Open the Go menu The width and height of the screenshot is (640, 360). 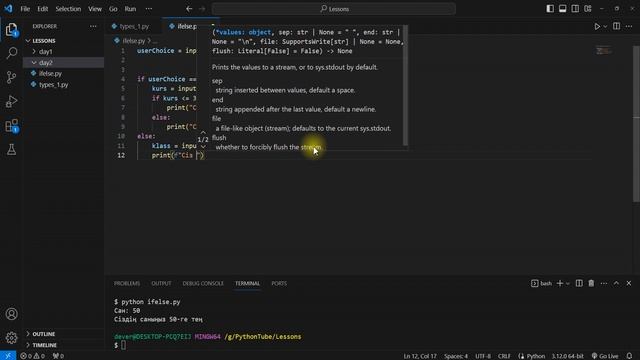(113, 9)
